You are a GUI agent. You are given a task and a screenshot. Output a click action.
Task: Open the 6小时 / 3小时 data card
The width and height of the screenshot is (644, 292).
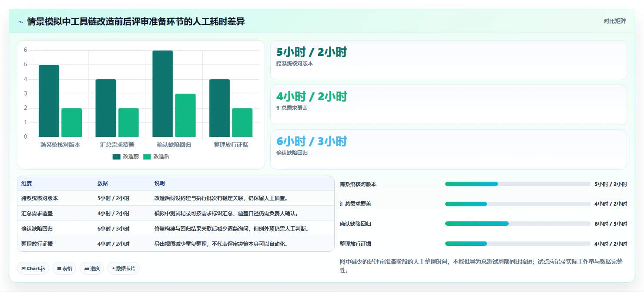(448, 149)
